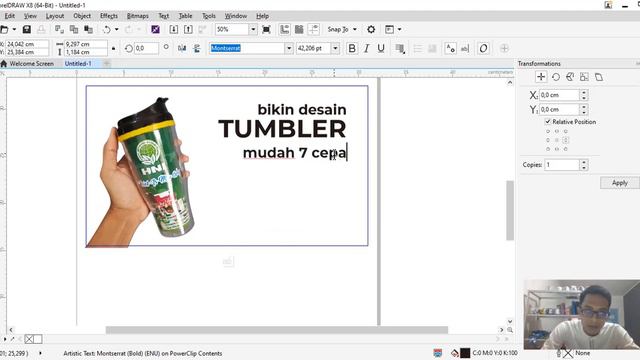The image size is (640, 360).
Task: Add a new document tab with plus
Action: tap(107, 64)
